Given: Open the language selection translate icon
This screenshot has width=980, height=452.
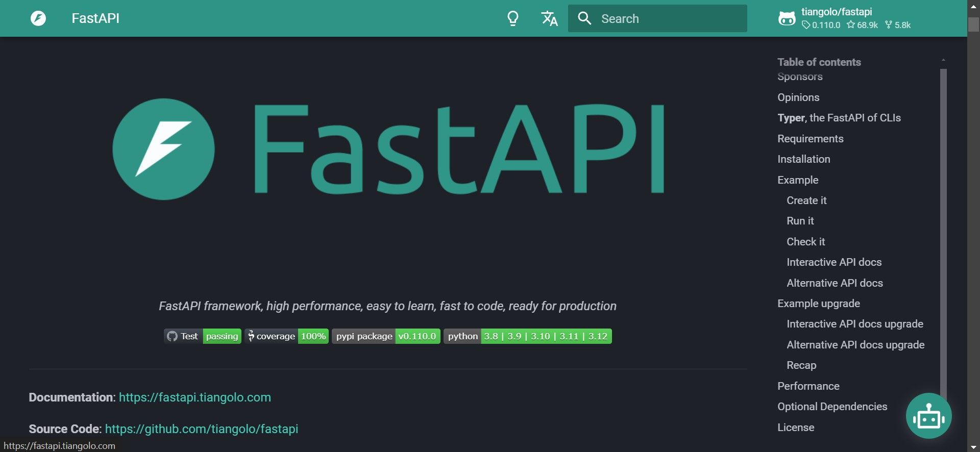Looking at the screenshot, I should coord(549,18).
